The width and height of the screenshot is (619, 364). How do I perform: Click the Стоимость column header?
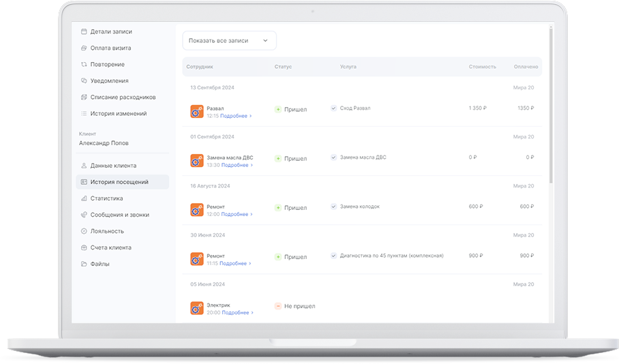(x=483, y=67)
